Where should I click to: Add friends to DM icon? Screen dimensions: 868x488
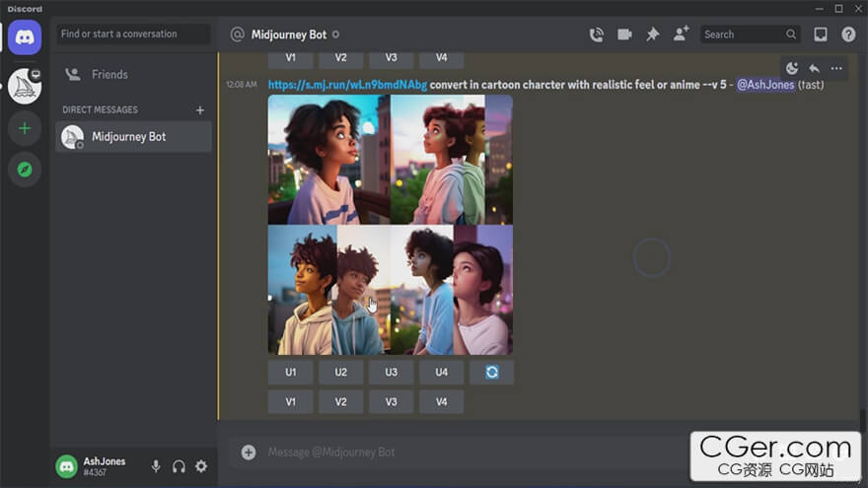pos(681,34)
